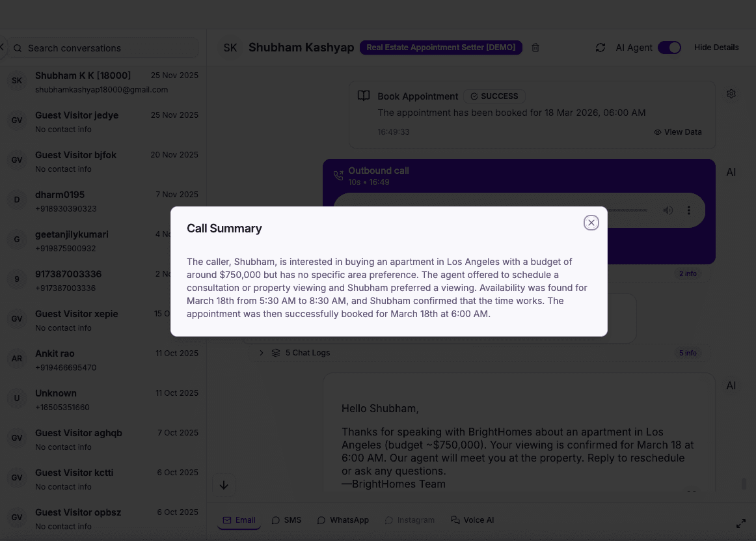Image resolution: width=756 pixels, height=541 pixels.
Task: Click the View Data link
Action: tap(678, 132)
